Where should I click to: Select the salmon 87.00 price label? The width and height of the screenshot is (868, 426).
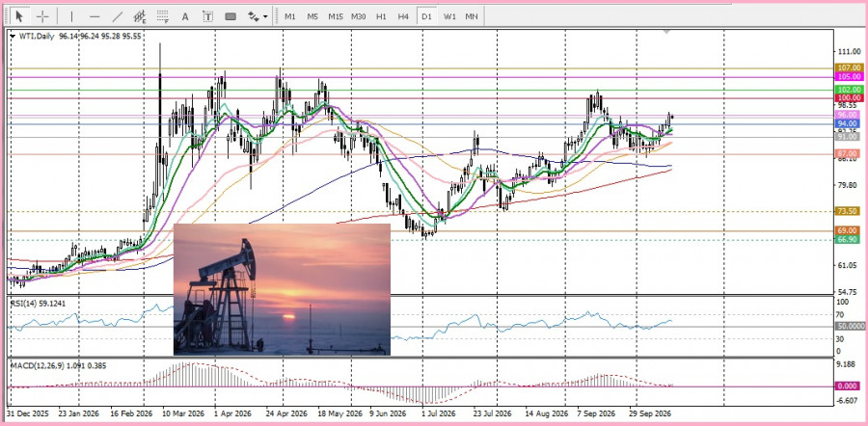tap(849, 153)
